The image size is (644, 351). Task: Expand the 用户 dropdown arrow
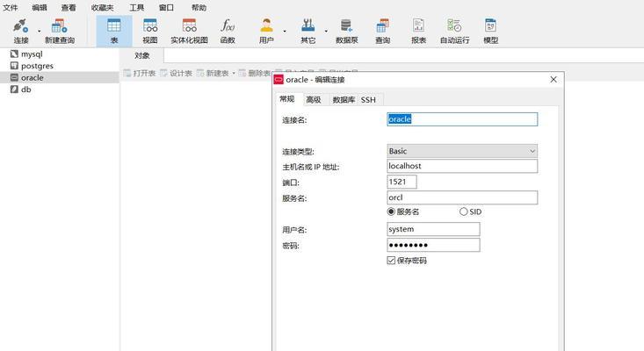pyautogui.click(x=285, y=32)
